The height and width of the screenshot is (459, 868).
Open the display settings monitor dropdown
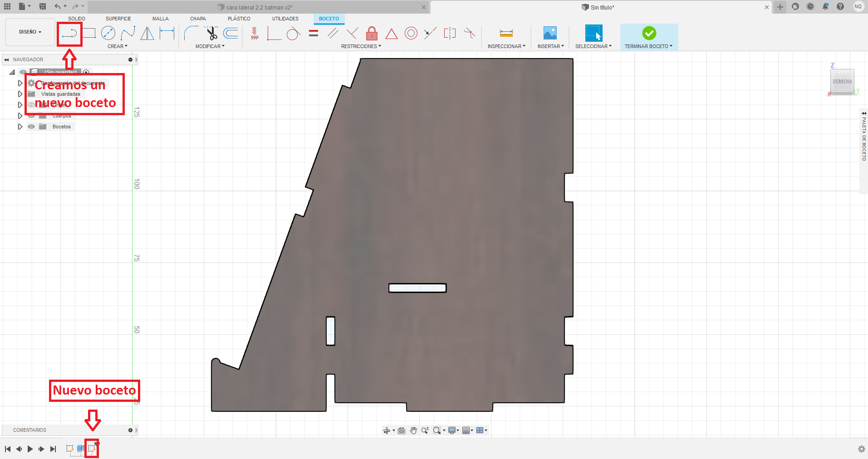(453, 430)
